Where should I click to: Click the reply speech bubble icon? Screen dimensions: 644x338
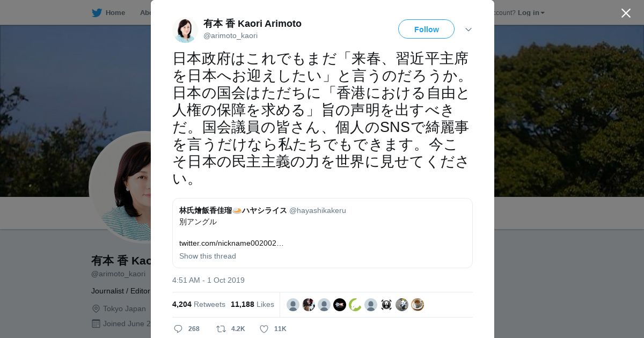(x=178, y=329)
